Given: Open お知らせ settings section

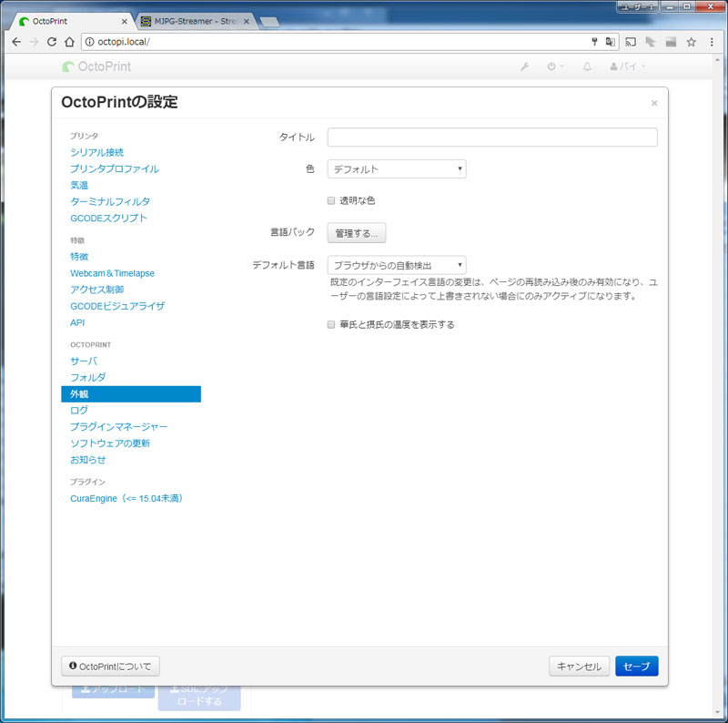Looking at the screenshot, I should (87, 460).
